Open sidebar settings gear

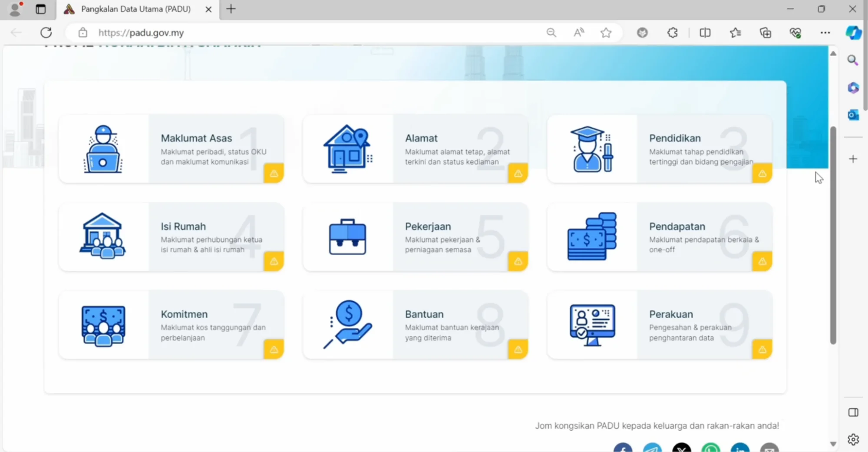853,439
